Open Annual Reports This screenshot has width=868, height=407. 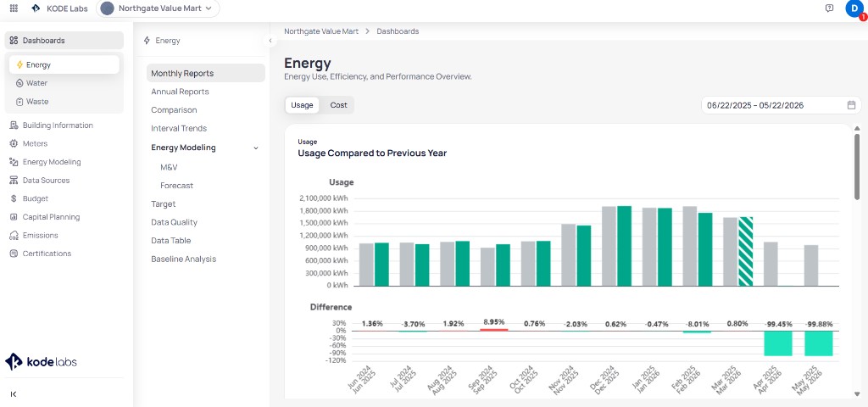(180, 92)
